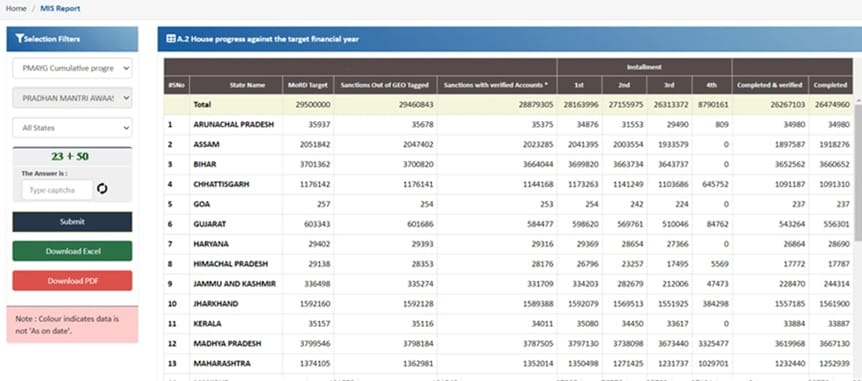Click the total MoRD Target value 29500000
862x381 pixels.
(x=313, y=104)
